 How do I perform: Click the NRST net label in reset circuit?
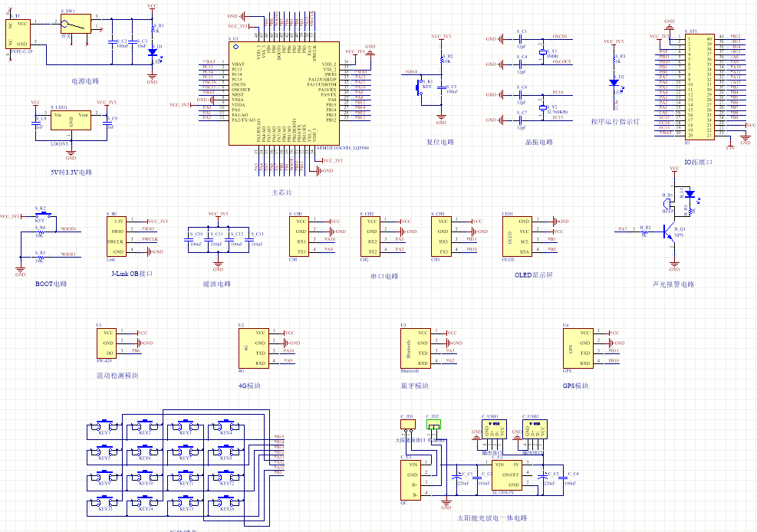click(x=411, y=72)
